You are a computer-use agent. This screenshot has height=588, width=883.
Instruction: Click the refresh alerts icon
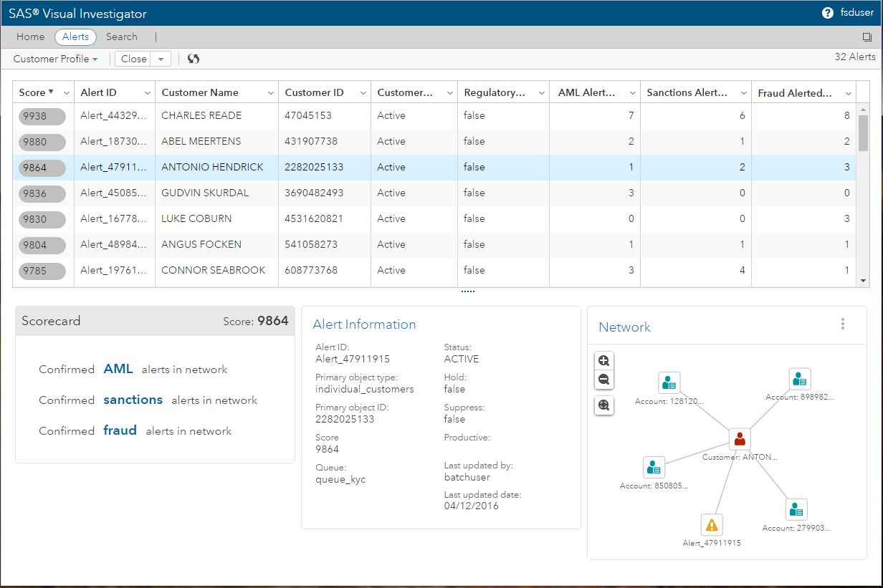(x=193, y=59)
